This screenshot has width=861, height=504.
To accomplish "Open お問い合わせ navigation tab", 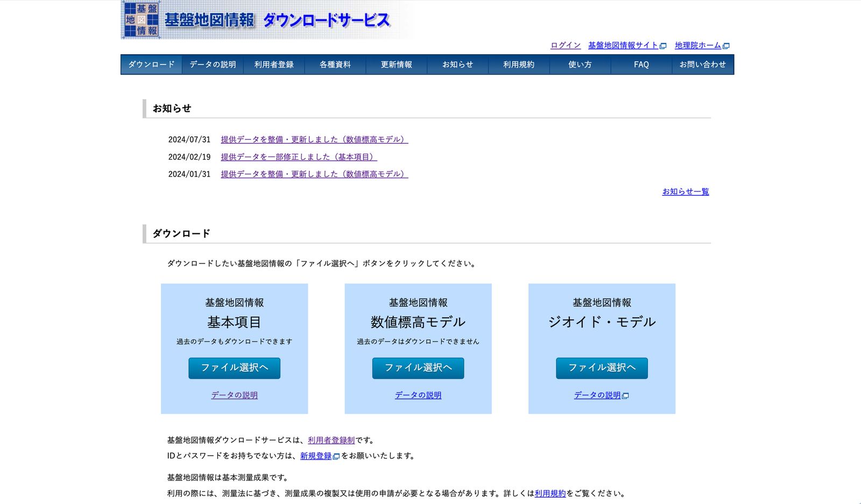I will [x=703, y=65].
